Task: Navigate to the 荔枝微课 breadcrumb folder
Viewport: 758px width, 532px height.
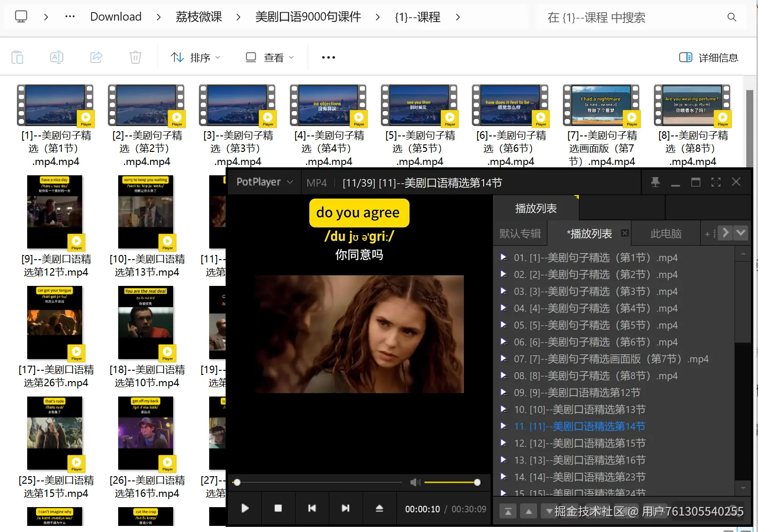Action: point(199,17)
